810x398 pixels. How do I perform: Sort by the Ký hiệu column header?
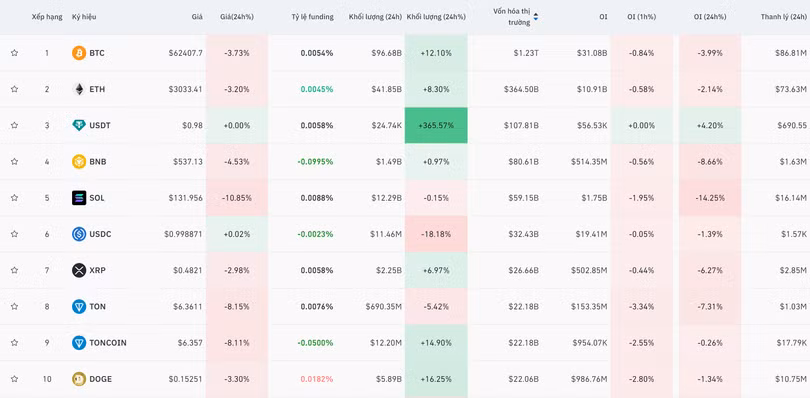pyautogui.click(x=84, y=17)
